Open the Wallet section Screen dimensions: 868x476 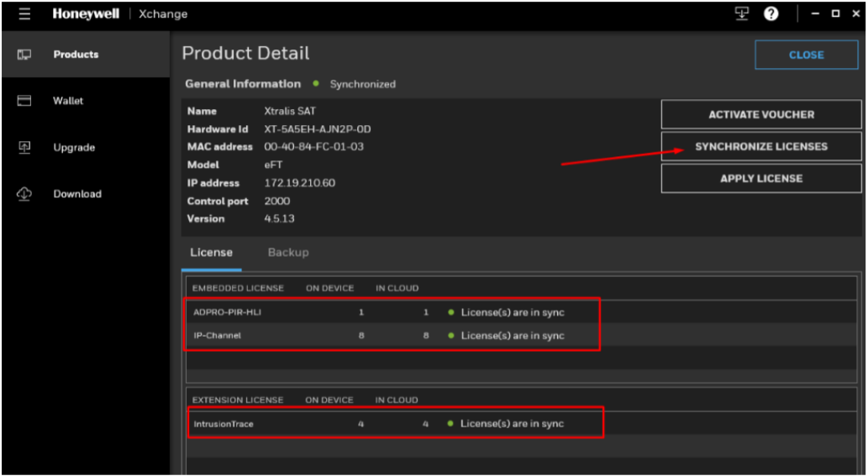click(x=86, y=101)
